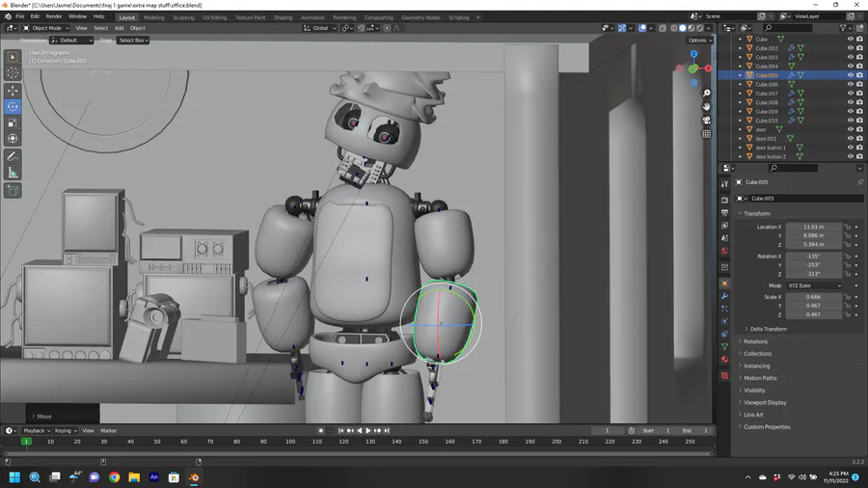Click the Playback button in timeline
The height and width of the screenshot is (488, 868).
(37, 430)
